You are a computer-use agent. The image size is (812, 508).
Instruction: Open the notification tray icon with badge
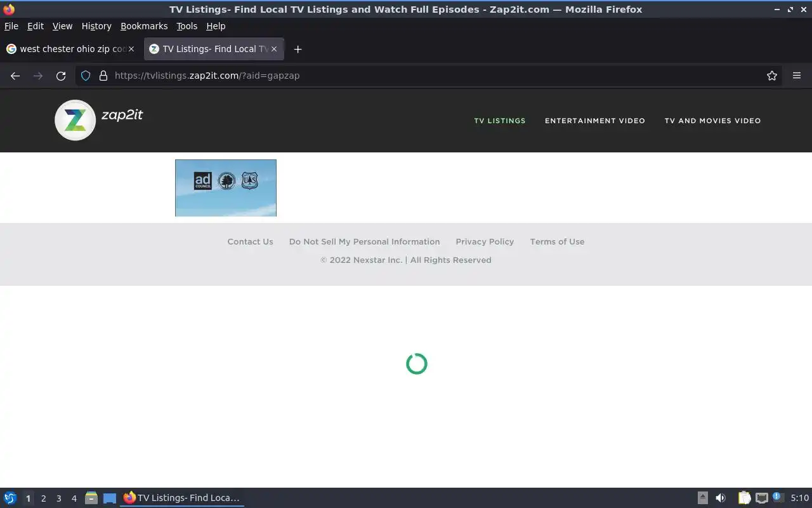click(778, 498)
